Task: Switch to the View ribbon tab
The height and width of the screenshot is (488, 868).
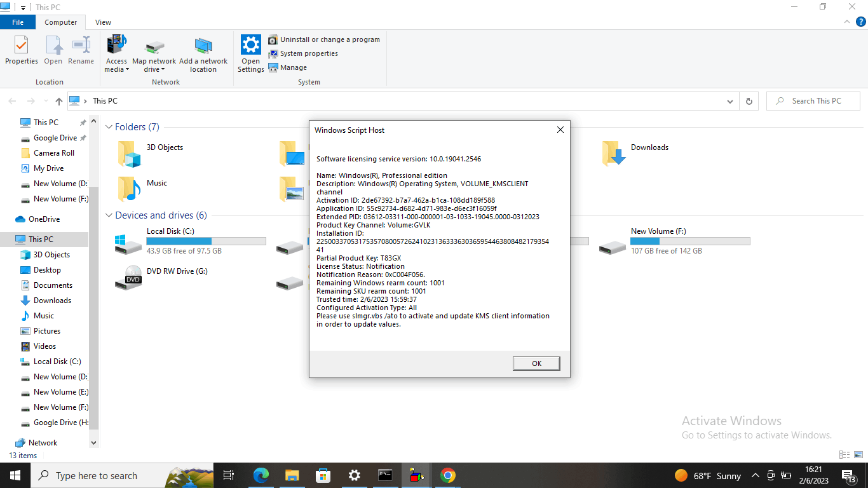Action: pyautogui.click(x=104, y=22)
